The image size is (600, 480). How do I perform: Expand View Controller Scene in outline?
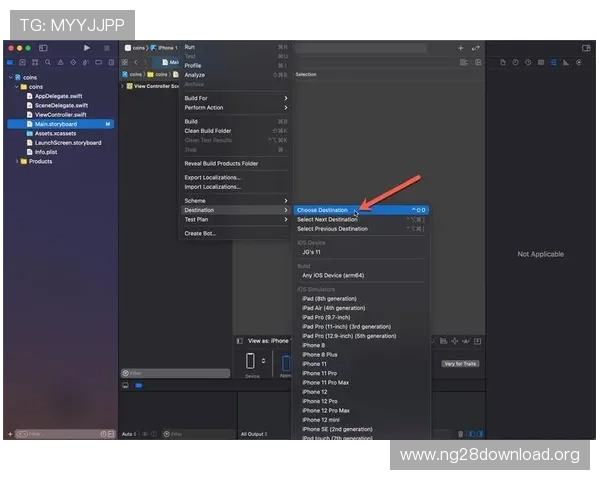click(124, 86)
